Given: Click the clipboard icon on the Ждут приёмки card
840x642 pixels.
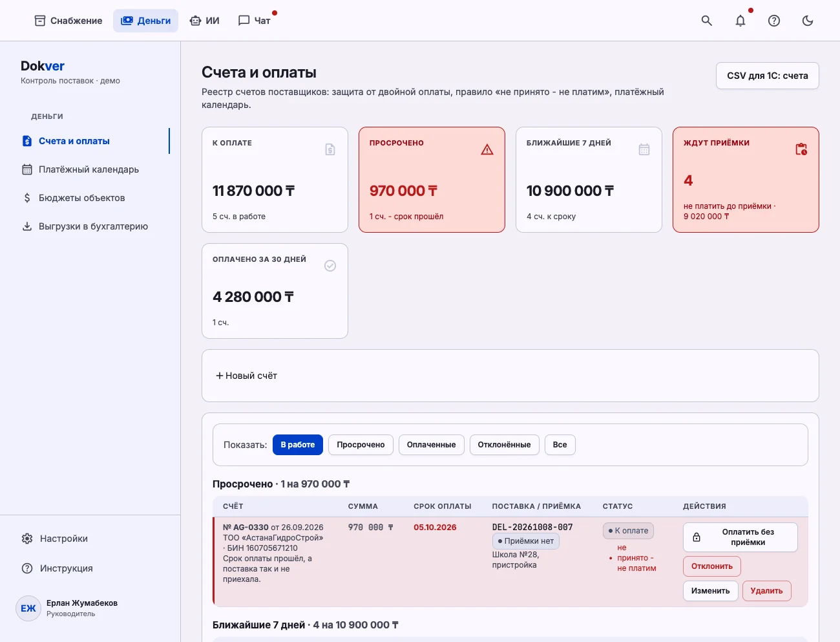Looking at the screenshot, I should 801,149.
